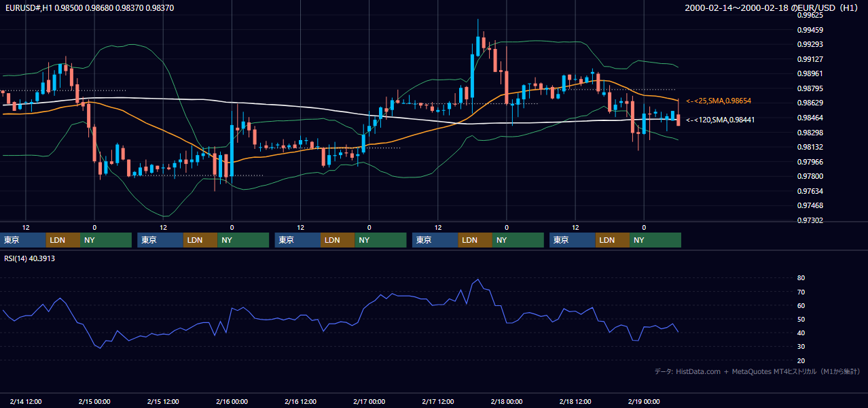This screenshot has width=868, height=408.
Task: Click the 0.99127 price axis label
Action: click(x=810, y=59)
